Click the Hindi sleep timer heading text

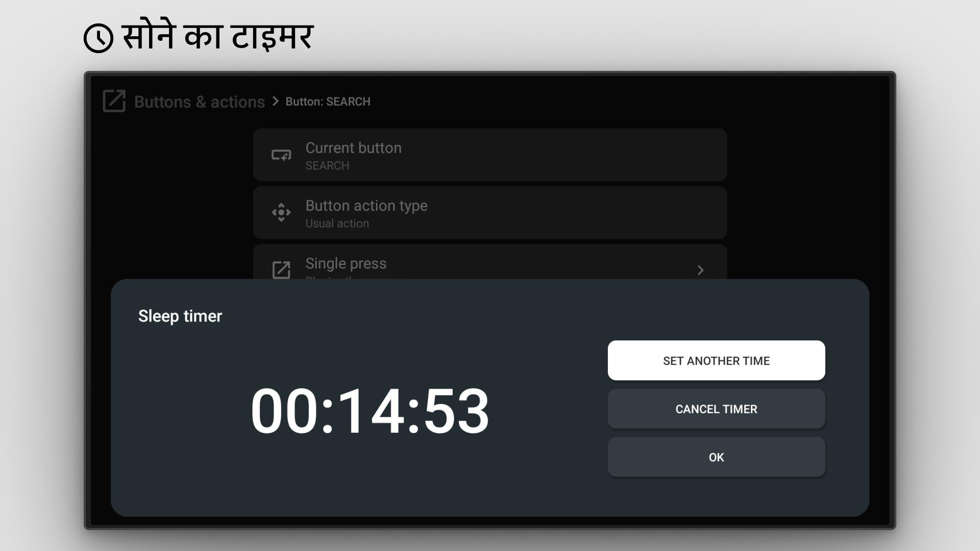(217, 37)
